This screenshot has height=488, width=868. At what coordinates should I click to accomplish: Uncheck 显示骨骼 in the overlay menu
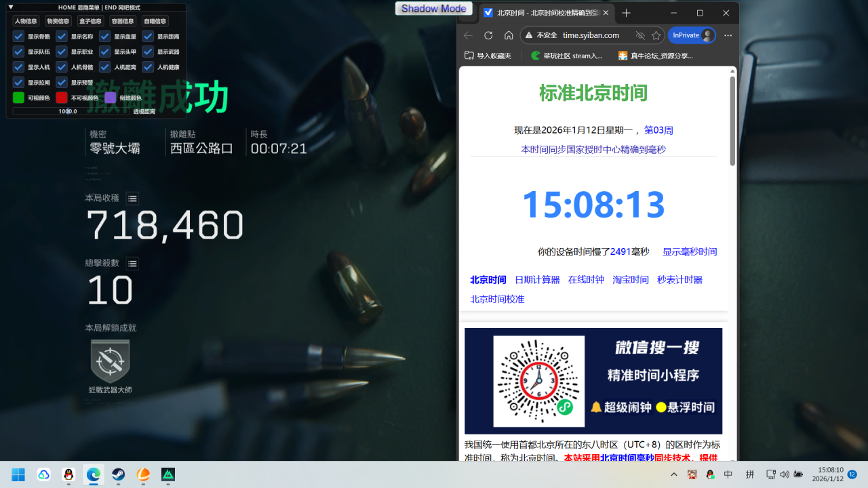click(18, 37)
